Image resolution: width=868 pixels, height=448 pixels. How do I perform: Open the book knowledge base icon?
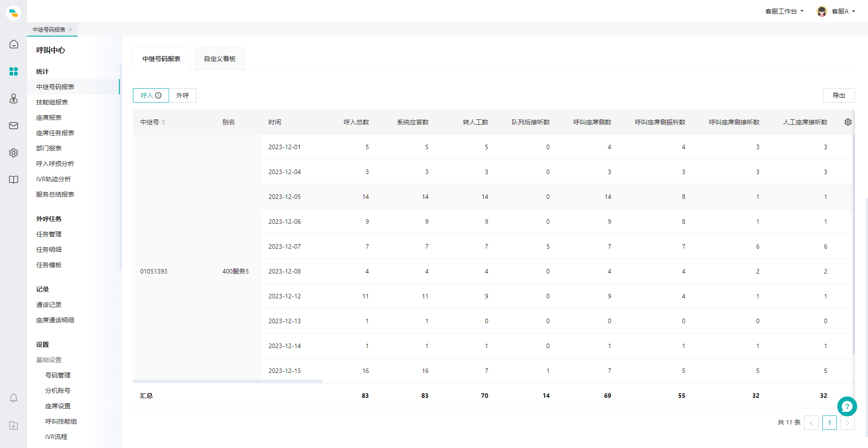[x=14, y=180]
